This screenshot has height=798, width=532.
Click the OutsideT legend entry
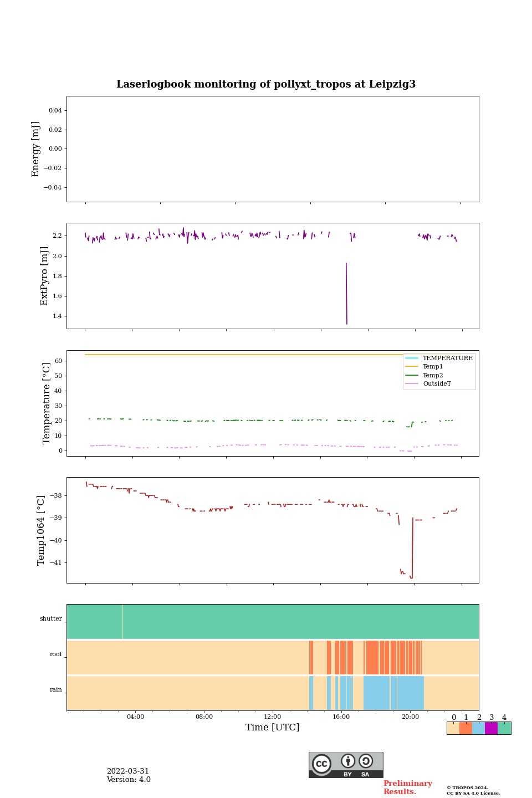click(x=437, y=383)
